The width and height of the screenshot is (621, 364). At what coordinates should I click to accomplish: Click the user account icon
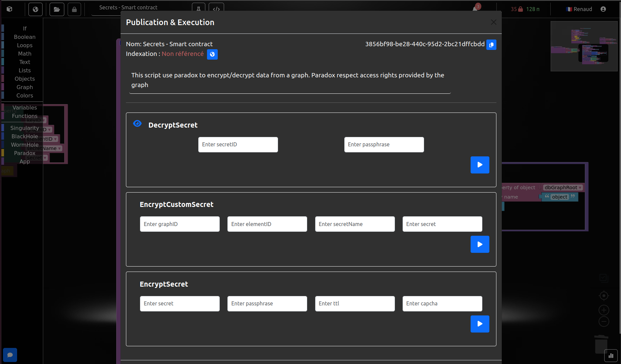603,9
